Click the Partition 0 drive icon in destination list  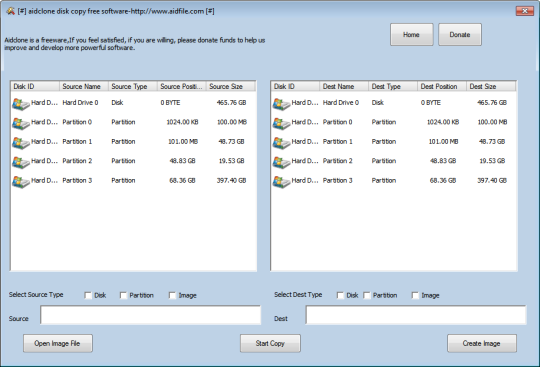(x=281, y=123)
